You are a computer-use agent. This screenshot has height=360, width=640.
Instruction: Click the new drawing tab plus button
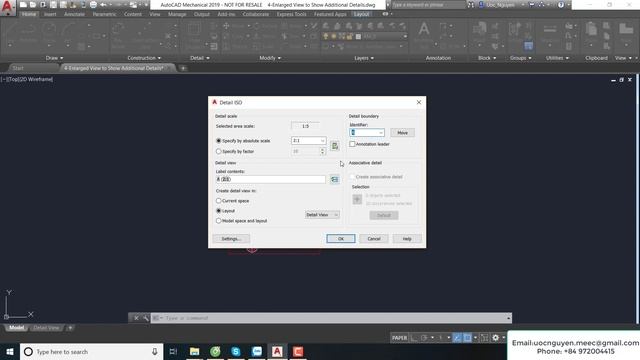[183, 68]
